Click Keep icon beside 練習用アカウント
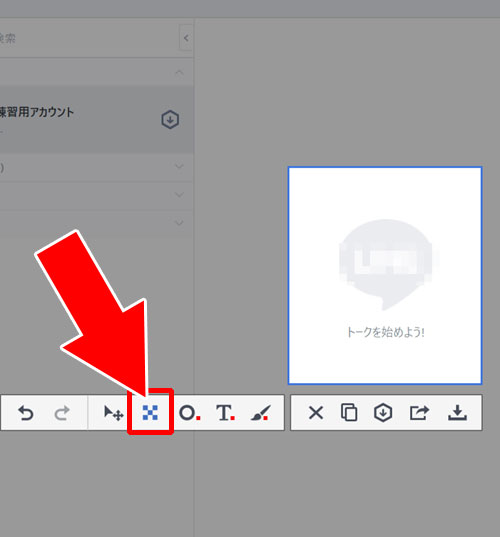 point(170,120)
